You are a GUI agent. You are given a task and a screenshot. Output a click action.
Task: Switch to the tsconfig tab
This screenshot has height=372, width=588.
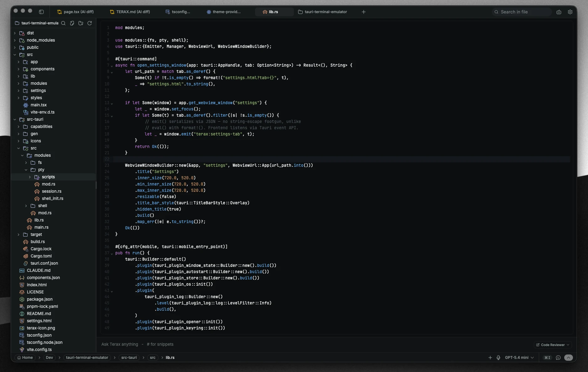tap(178, 12)
